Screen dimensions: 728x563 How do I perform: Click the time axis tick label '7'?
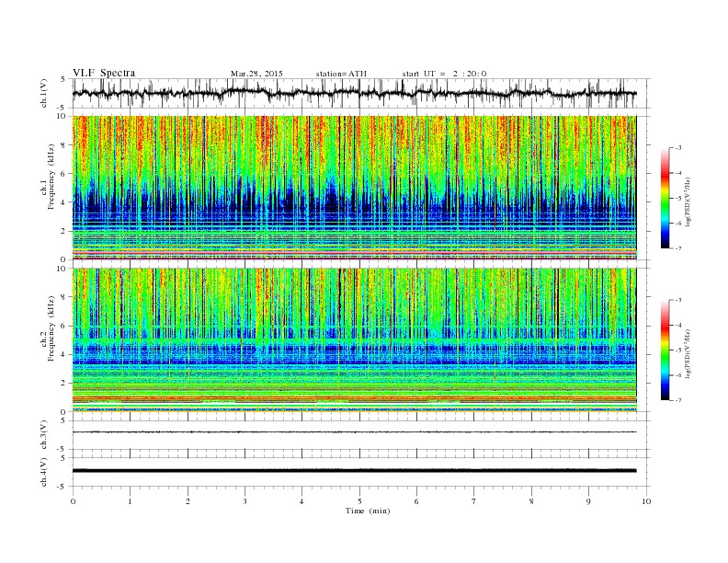[474, 501]
